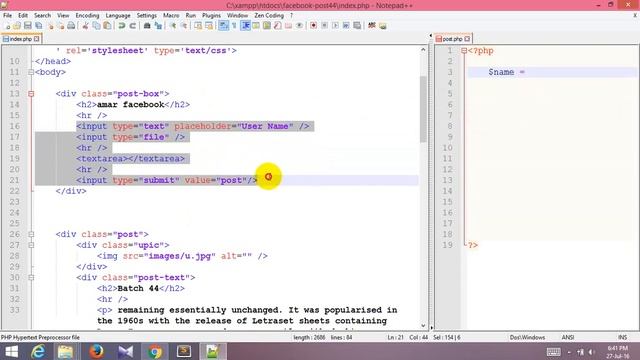Save recorded macro using toolbar icon
Screen dimensions: 640x360
click(x=357, y=26)
